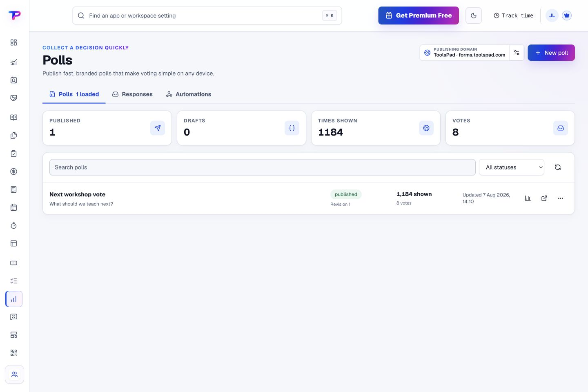
Task: Open the analytics line-chart sidebar icon
Action: pyautogui.click(x=13, y=62)
